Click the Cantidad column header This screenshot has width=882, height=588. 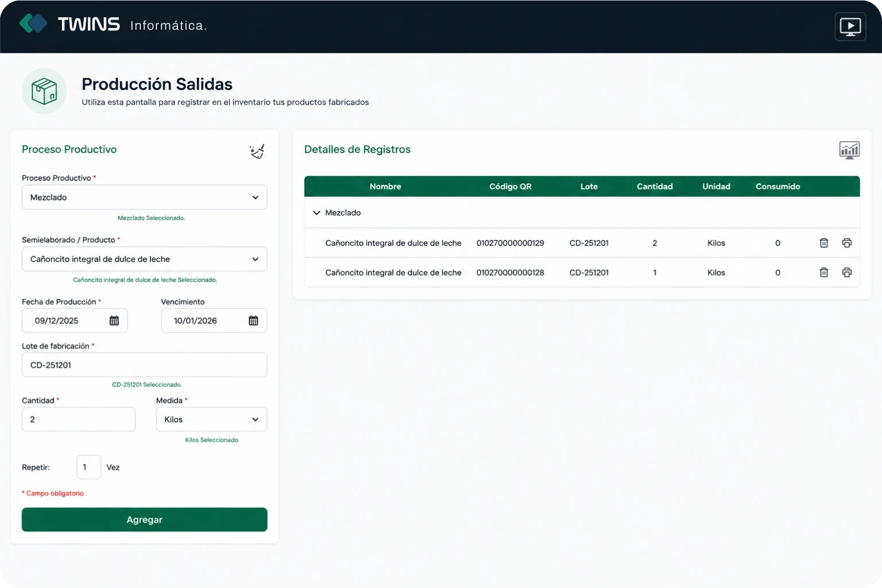click(x=655, y=187)
